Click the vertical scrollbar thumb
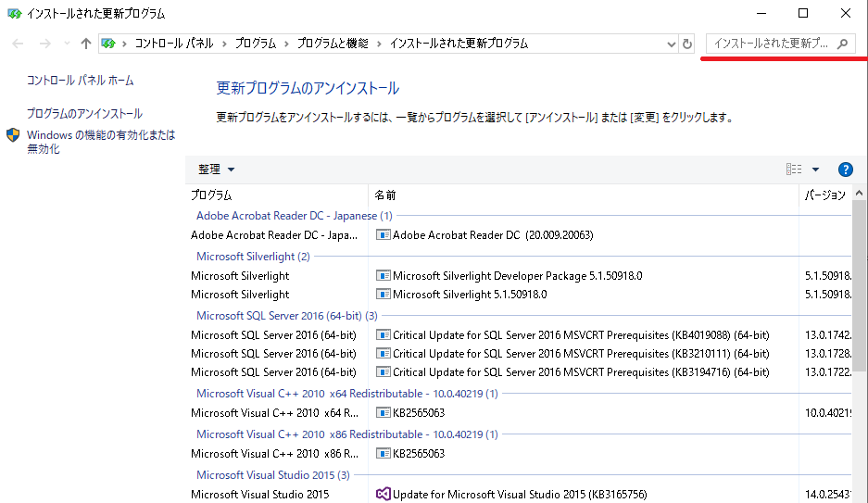This screenshot has height=503, width=868. tap(859, 285)
